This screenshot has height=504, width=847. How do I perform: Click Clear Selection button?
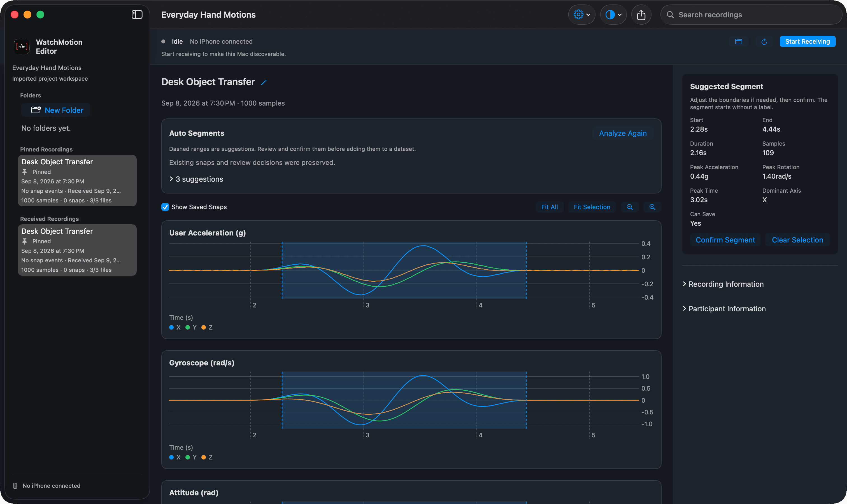tap(797, 240)
